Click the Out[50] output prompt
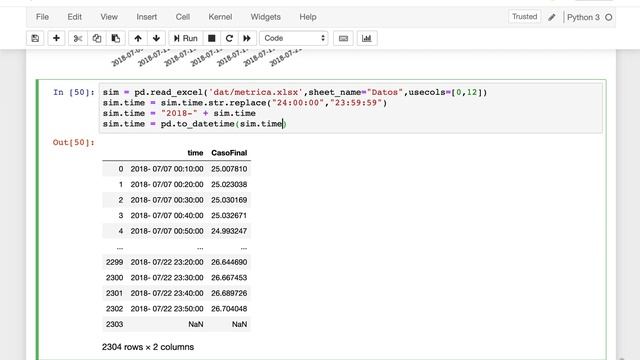The image size is (640, 360). (x=73, y=142)
